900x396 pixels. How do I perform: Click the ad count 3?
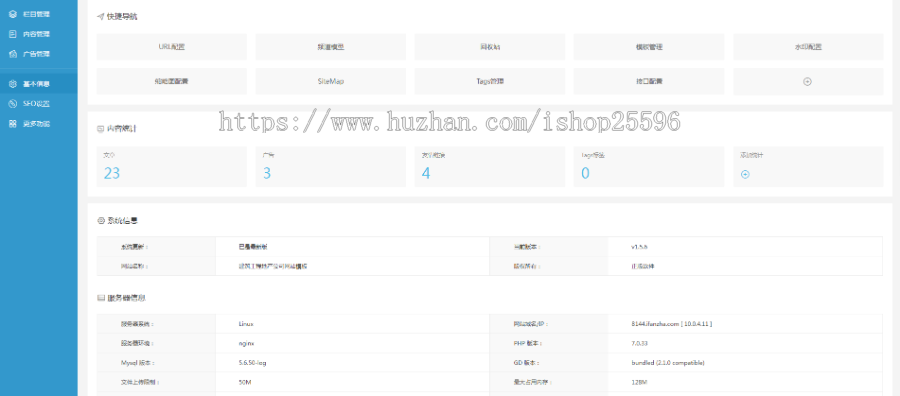pos(267,173)
